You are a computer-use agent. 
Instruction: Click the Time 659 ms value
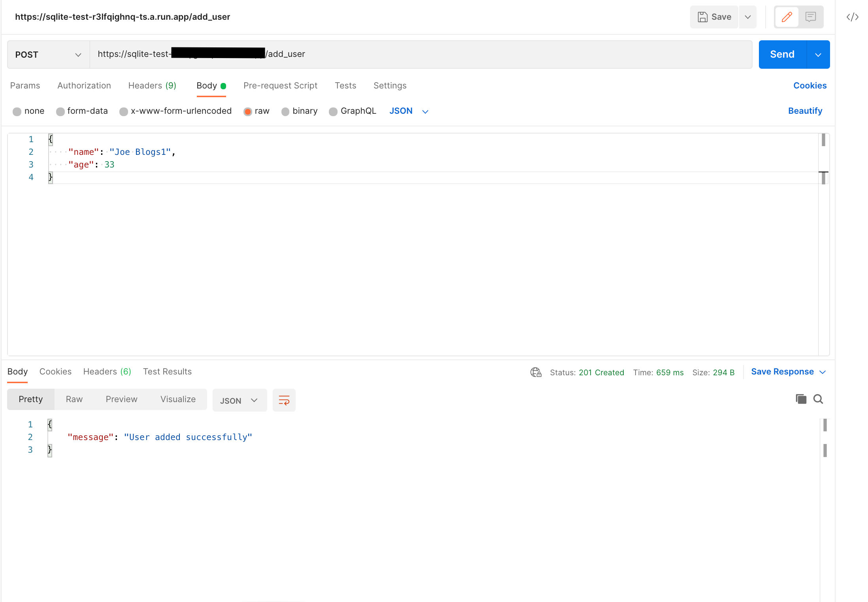[x=670, y=372]
